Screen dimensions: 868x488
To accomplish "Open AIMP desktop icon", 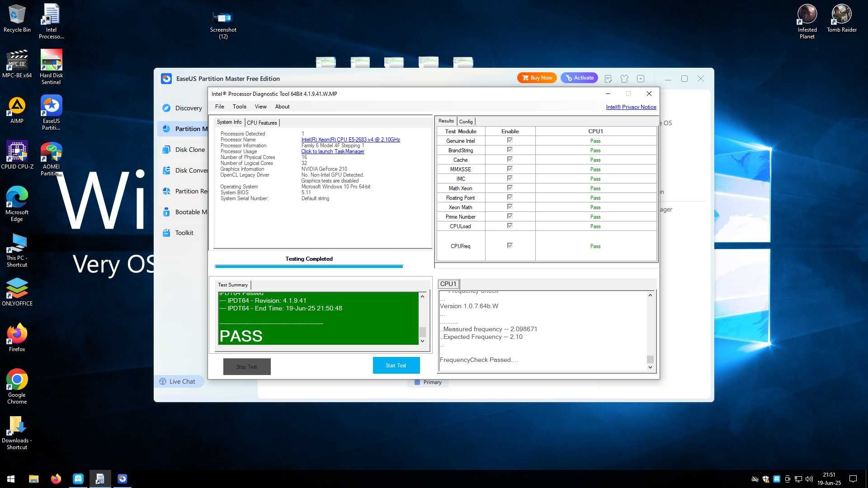I will [17, 110].
